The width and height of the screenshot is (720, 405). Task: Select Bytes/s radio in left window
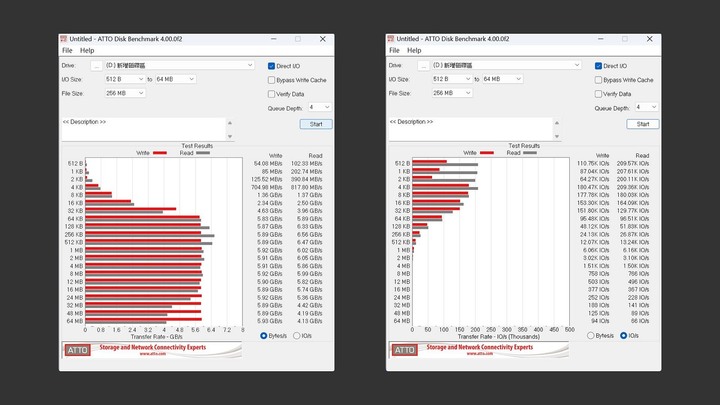264,336
